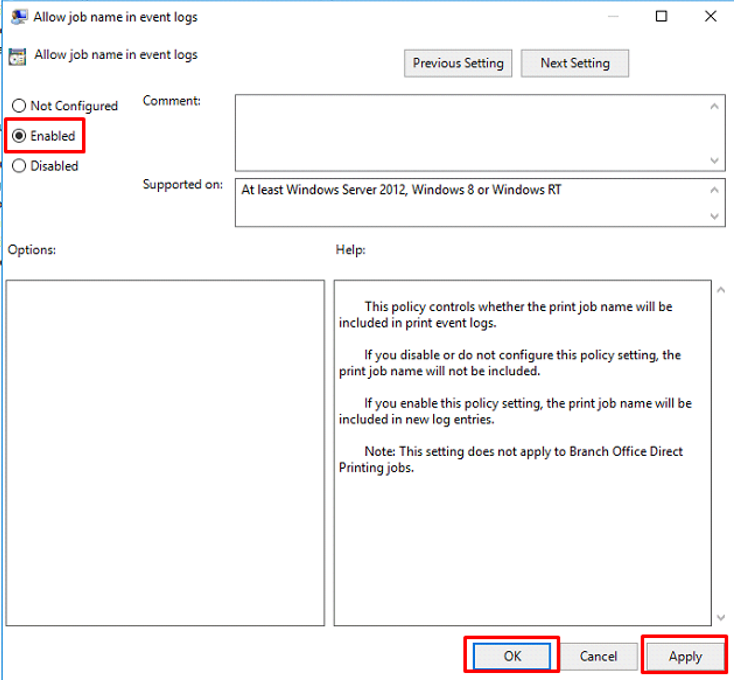This screenshot has width=751, height=681.
Task: Click the setting icon beside policy name
Action: 18,56
